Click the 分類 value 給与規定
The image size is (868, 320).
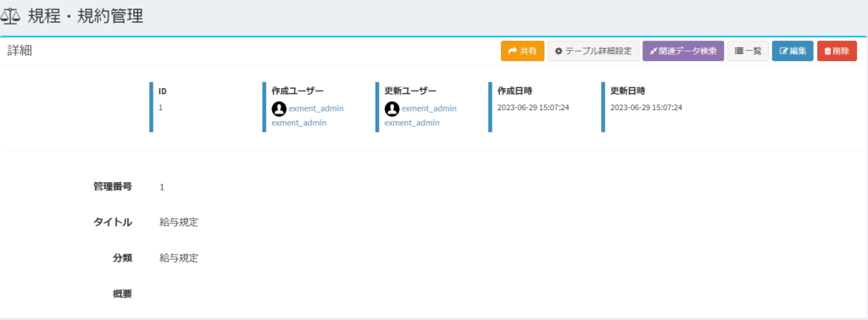coord(179,258)
